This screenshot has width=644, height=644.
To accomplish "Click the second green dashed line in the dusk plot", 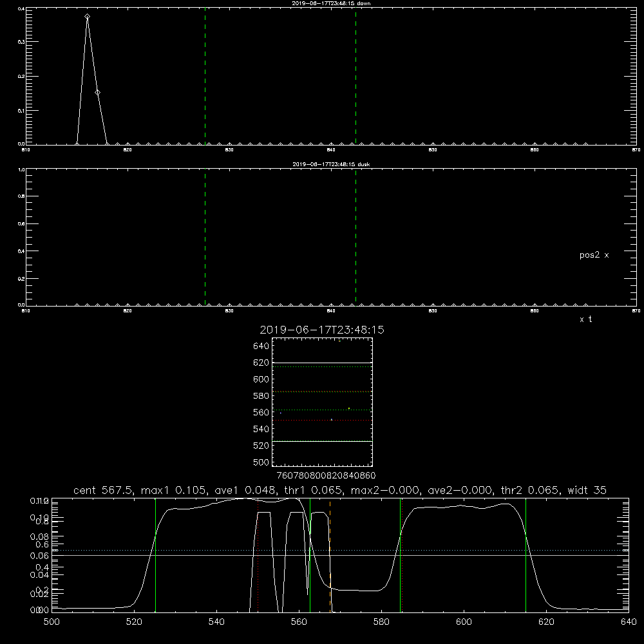I will [x=355, y=237].
